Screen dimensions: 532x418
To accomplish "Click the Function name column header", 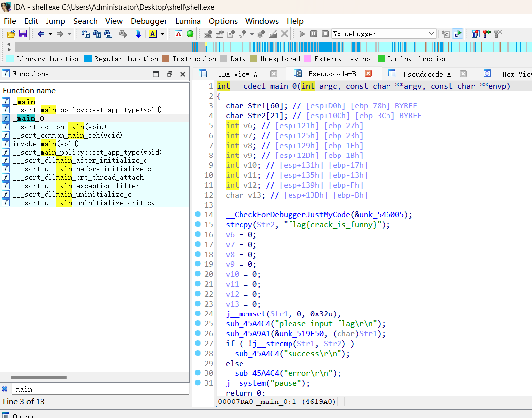I will [95, 91].
